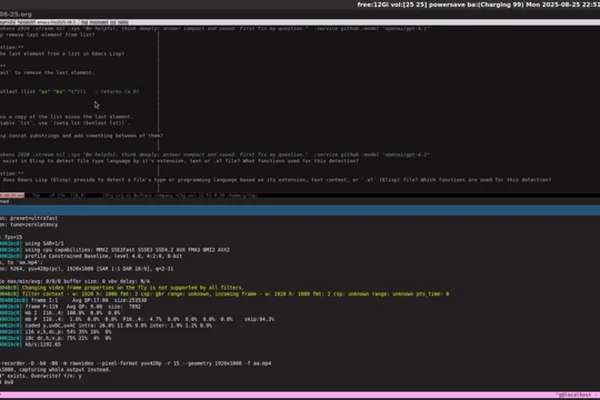Click the 'frame P:119 Avg QP: 9.08' line

click(70, 307)
